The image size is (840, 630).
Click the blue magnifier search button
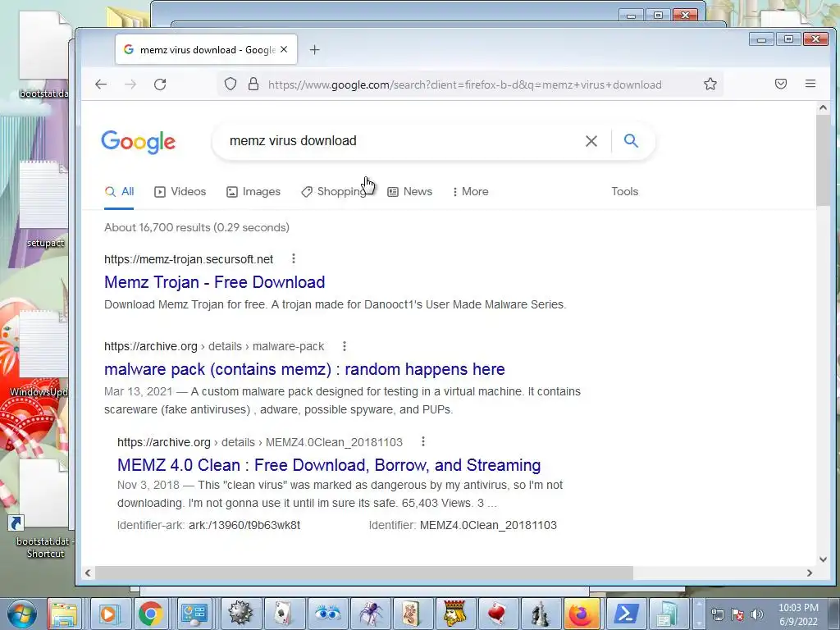click(631, 140)
